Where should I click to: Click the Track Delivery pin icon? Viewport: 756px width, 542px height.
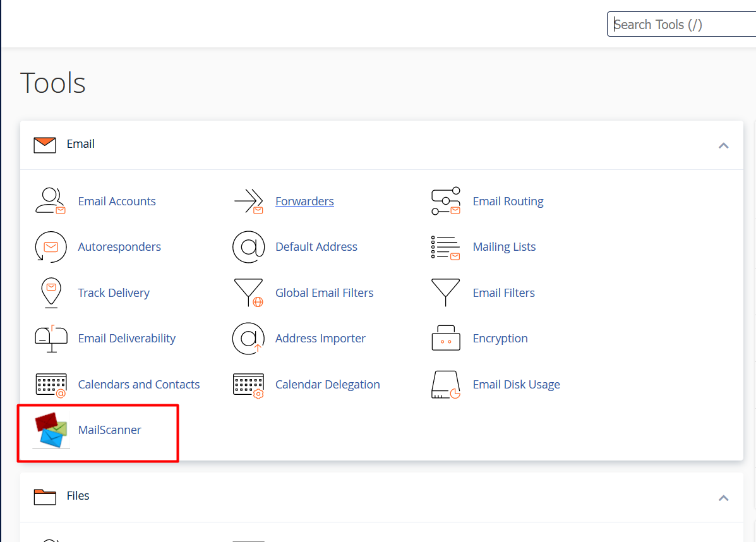point(51,293)
